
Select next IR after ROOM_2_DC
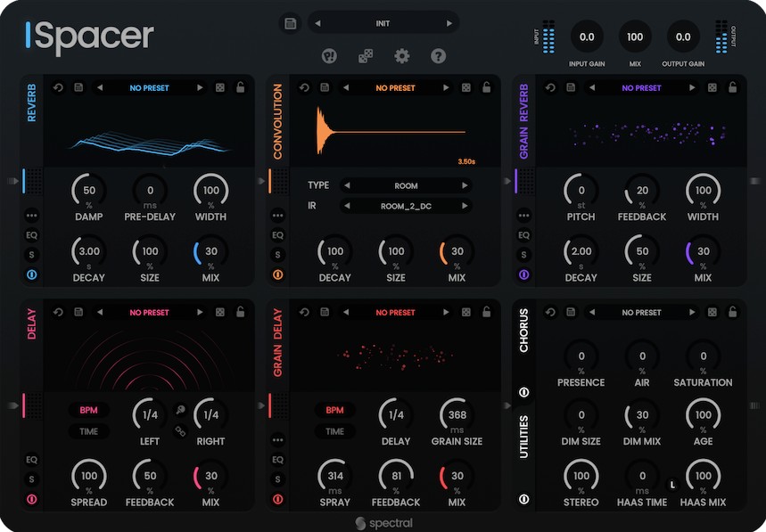click(x=465, y=206)
